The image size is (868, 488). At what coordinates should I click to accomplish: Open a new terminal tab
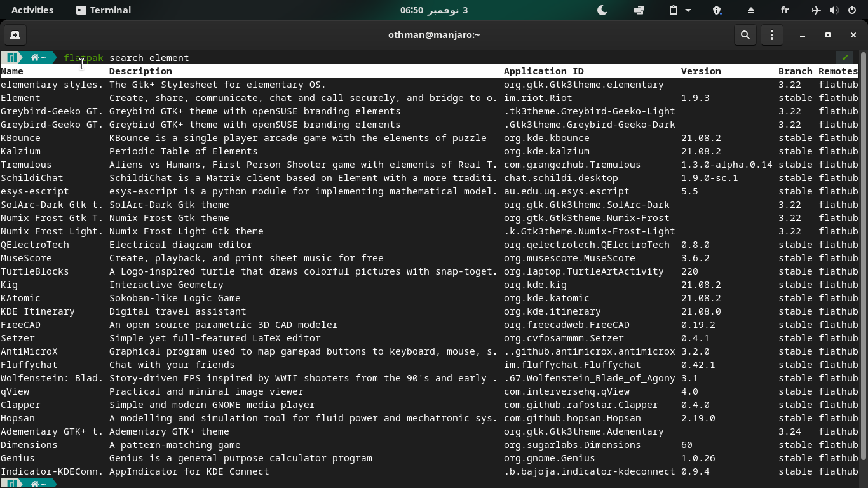tap(15, 35)
